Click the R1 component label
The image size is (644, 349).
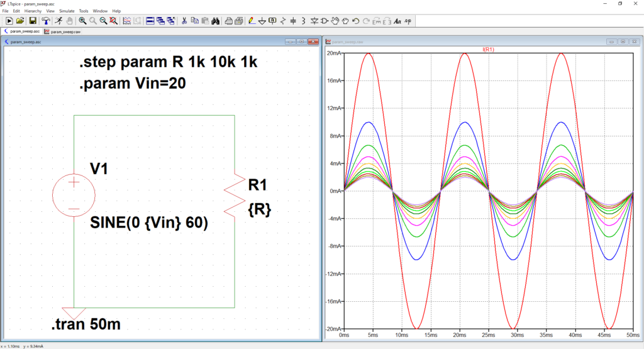tap(257, 185)
